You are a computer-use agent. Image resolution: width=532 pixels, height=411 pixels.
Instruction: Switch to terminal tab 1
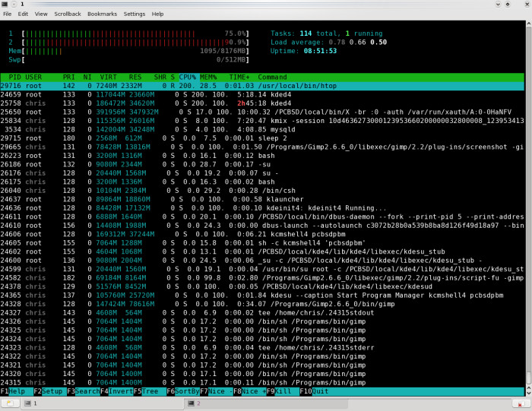(x=102, y=403)
